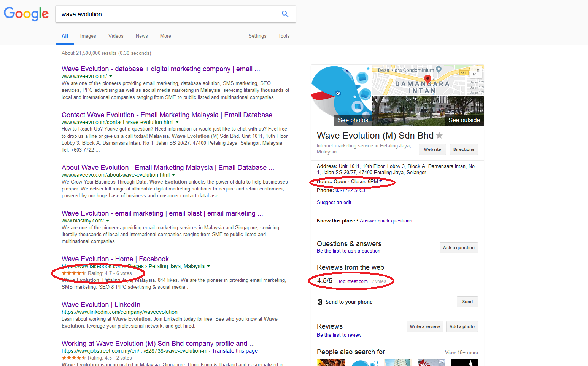
Task: Open search Settings menu
Action: tap(257, 36)
